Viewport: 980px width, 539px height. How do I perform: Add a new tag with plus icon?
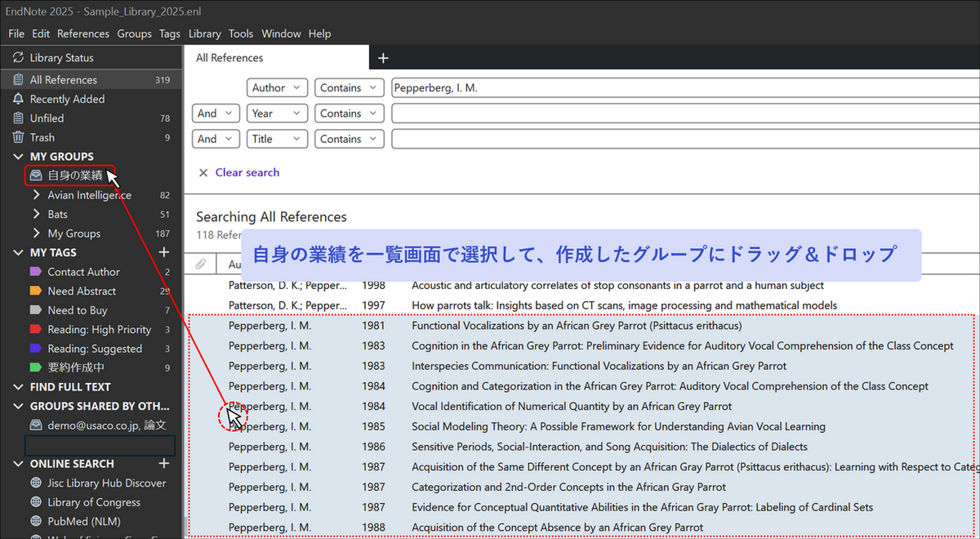coord(163,252)
